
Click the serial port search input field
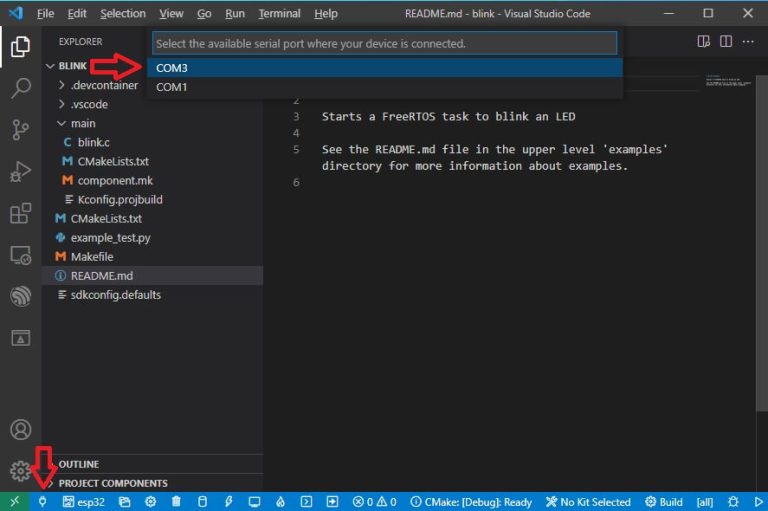click(x=385, y=44)
